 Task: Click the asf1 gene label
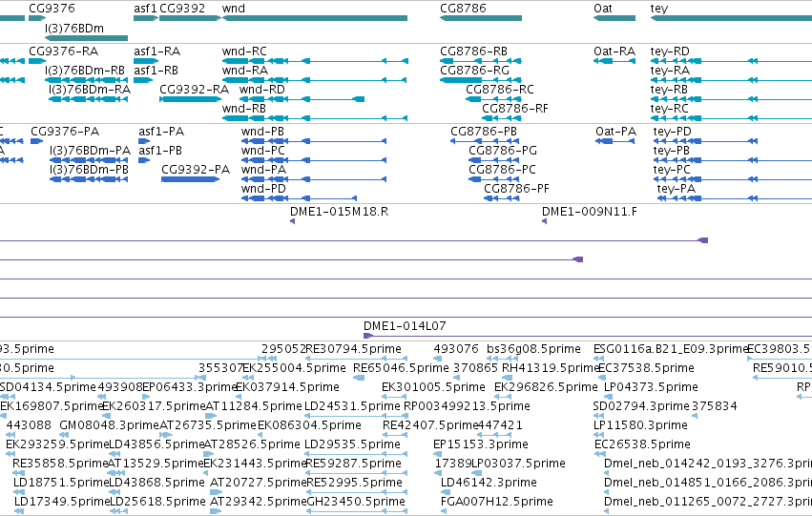pos(145,9)
